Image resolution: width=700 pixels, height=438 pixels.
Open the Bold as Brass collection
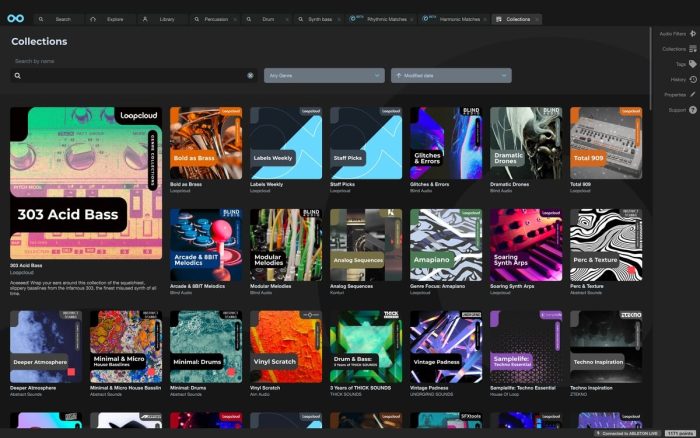point(206,143)
